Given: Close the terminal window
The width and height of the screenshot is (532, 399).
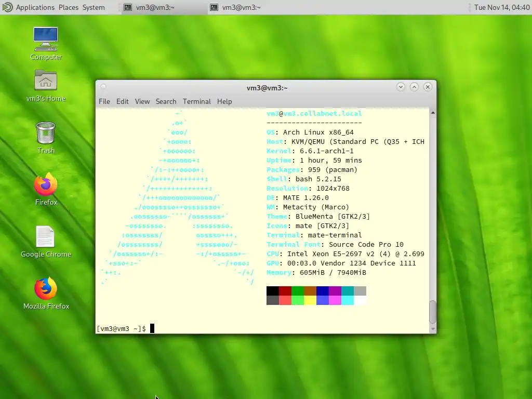Looking at the screenshot, I should (x=428, y=87).
